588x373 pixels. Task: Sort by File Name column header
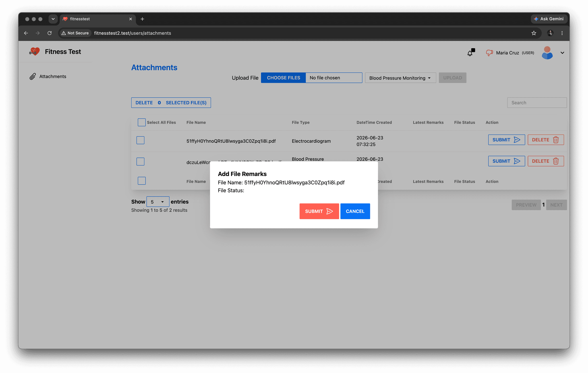pyautogui.click(x=196, y=122)
